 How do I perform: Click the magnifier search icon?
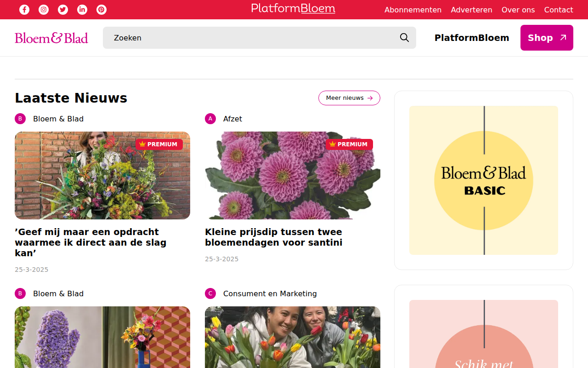tap(404, 38)
